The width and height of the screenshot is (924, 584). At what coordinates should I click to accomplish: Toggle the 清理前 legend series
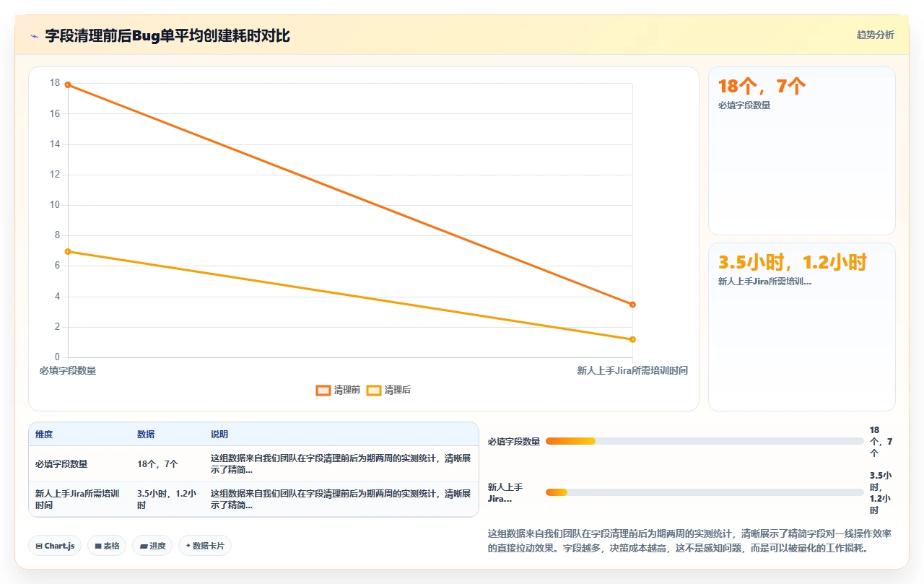pos(338,390)
